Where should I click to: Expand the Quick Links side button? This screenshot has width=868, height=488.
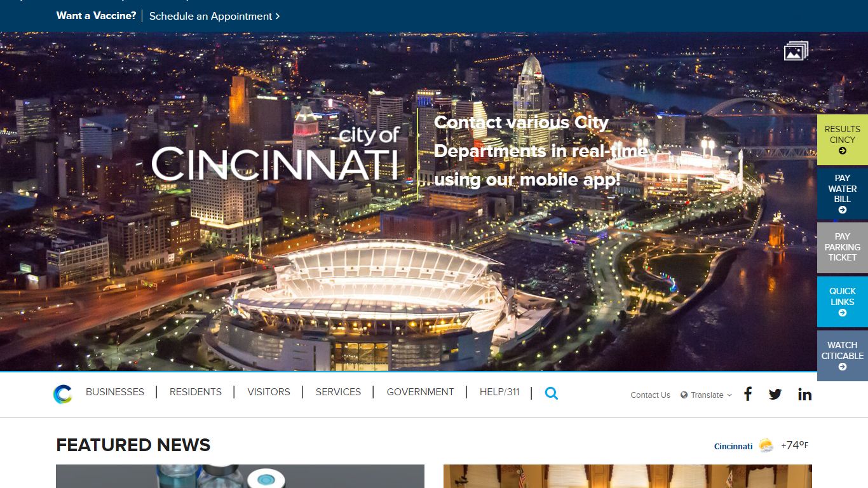coord(843,302)
